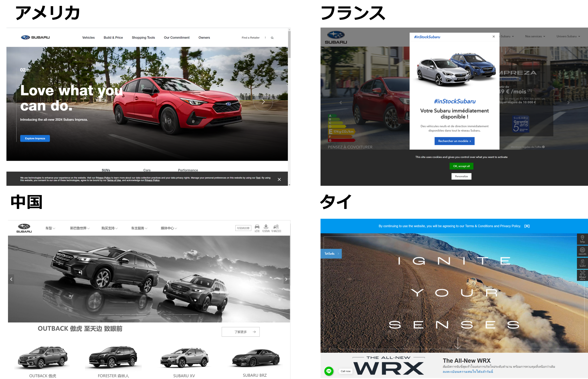Click the Subaru logo on Chinese site
The width and height of the screenshot is (588, 379).
[24, 227]
